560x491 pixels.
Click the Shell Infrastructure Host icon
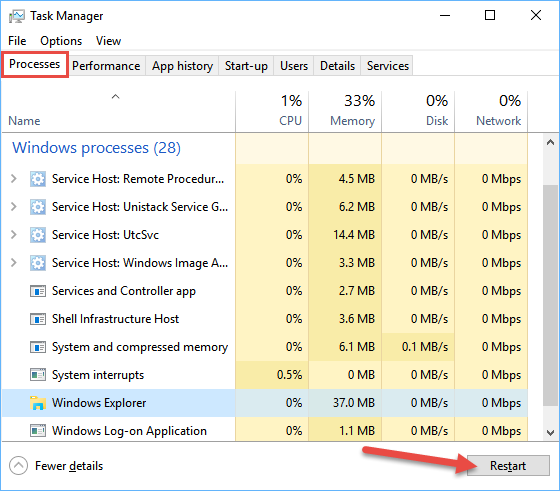[x=38, y=319]
